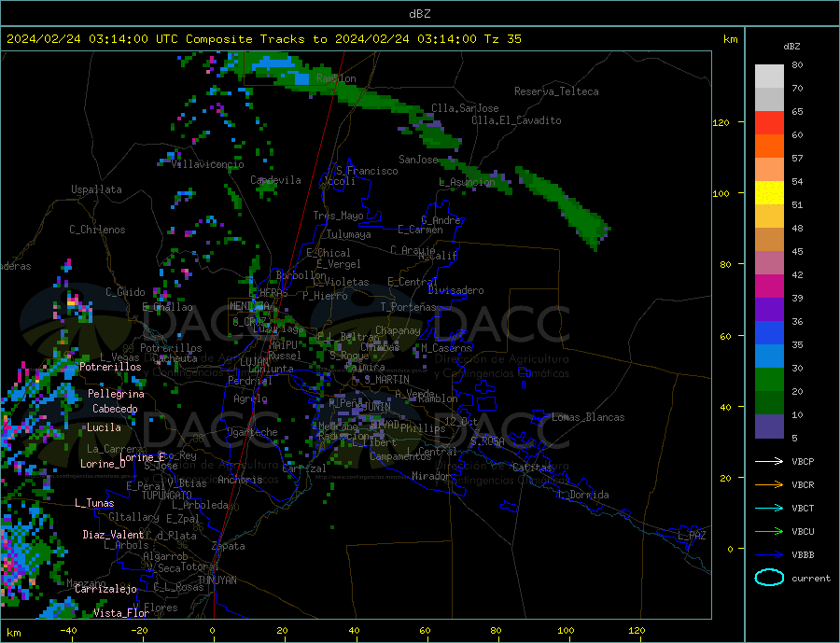This screenshot has height=643, width=840.
Task: Click the dBZ title at top center
Action: click(x=419, y=14)
